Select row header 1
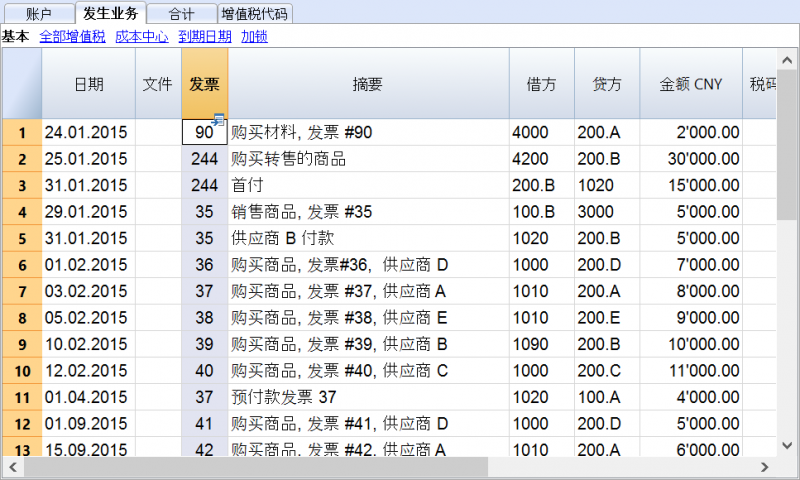The image size is (800, 480). click(22, 133)
